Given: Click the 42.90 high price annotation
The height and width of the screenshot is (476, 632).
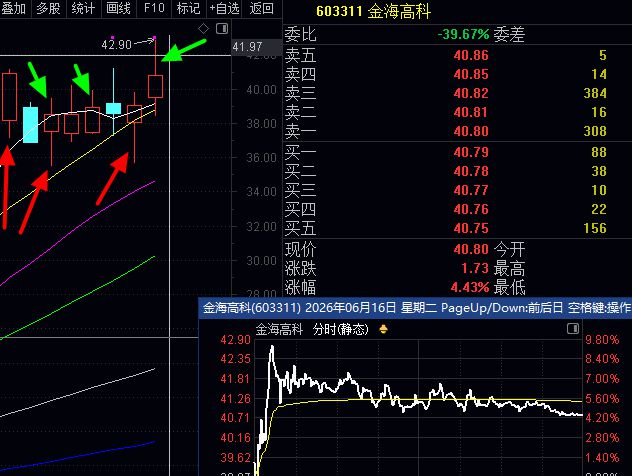Looking at the screenshot, I should 116,44.
